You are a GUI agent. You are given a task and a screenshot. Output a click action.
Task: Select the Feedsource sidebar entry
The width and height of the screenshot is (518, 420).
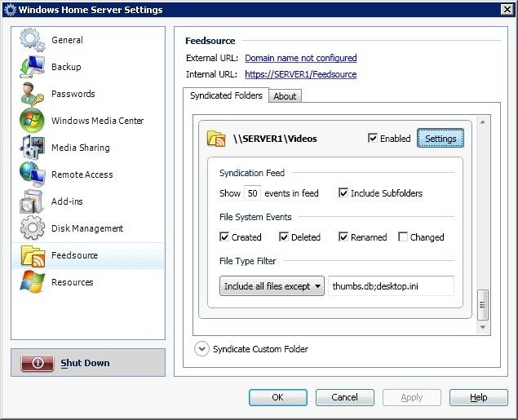coord(88,255)
